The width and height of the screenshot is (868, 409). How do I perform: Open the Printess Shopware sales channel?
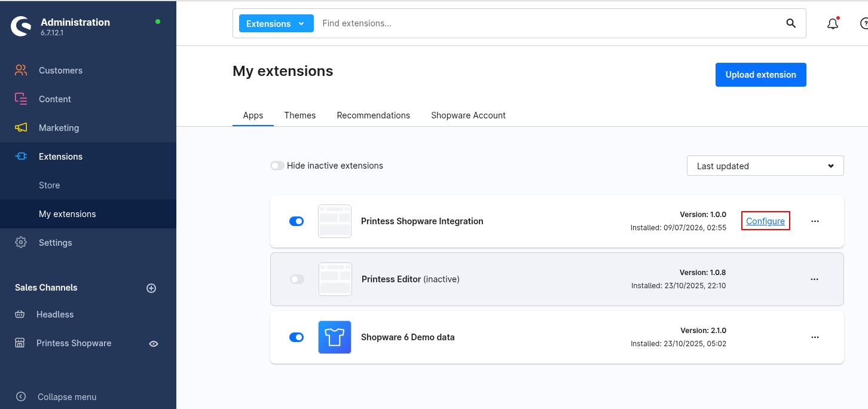point(74,343)
